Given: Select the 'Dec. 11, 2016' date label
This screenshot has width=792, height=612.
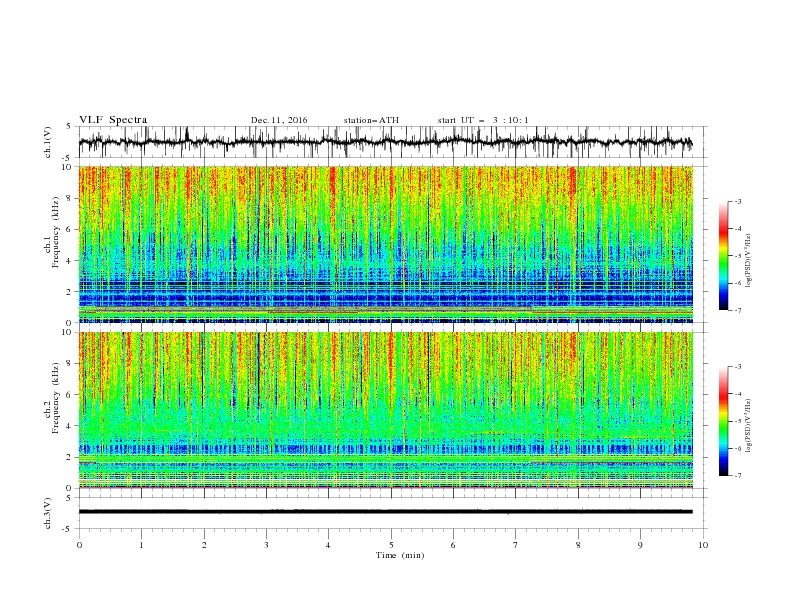Looking at the screenshot, I should (279, 120).
